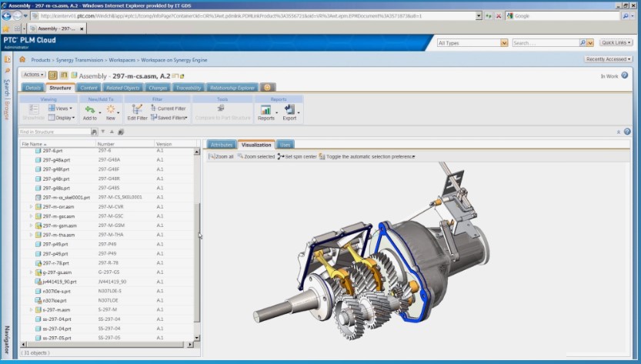Expand the s-297-m.asm tree node

point(31,309)
